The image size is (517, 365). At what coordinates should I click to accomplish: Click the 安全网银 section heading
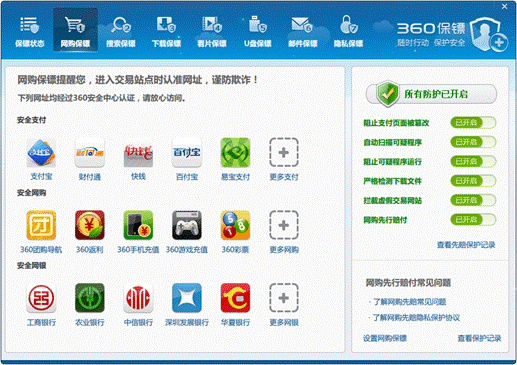click(x=32, y=265)
